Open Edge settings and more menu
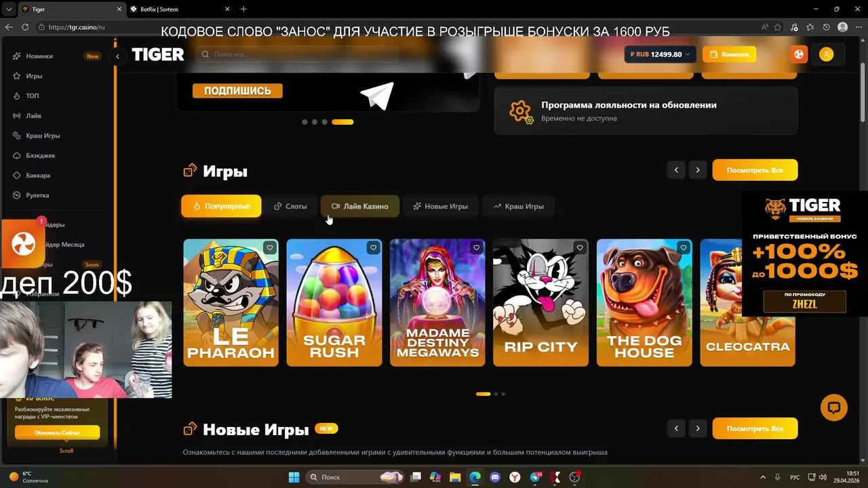Screen dimensions: 868x488 tap(859, 27)
